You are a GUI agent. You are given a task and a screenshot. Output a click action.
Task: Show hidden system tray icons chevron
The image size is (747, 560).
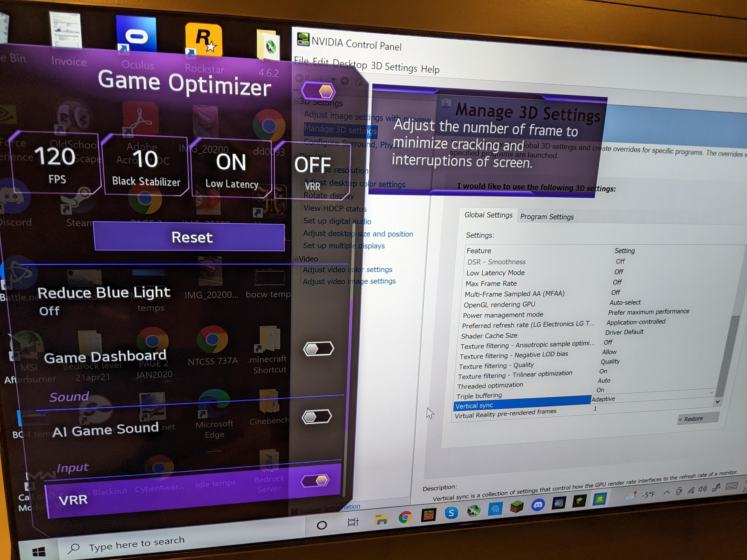click(x=666, y=492)
